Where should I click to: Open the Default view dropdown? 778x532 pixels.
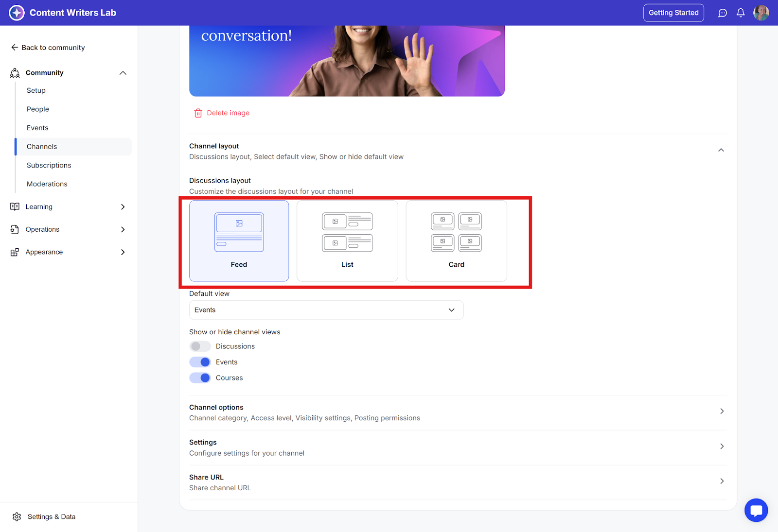(326, 310)
